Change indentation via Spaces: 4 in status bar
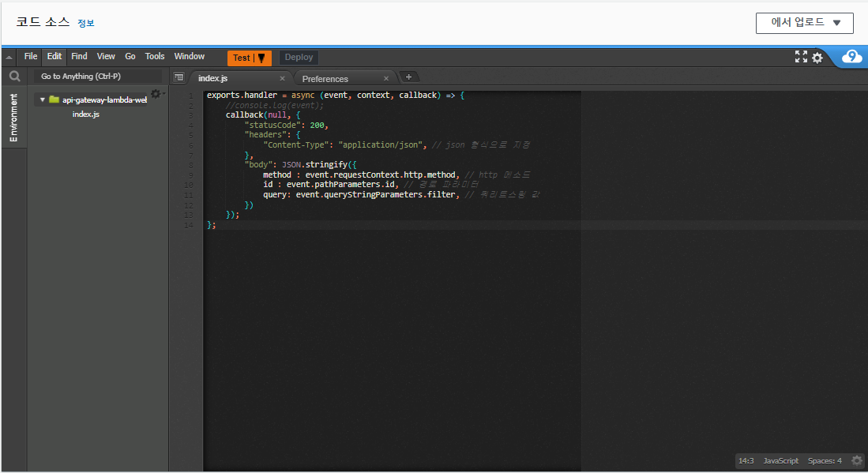Screen dimensions: 868x473 825,460
